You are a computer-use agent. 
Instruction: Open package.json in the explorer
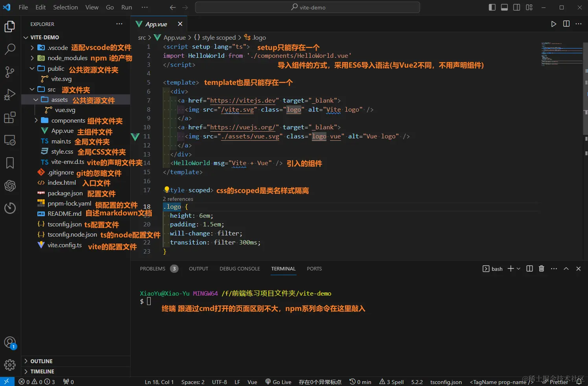pos(65,193)
